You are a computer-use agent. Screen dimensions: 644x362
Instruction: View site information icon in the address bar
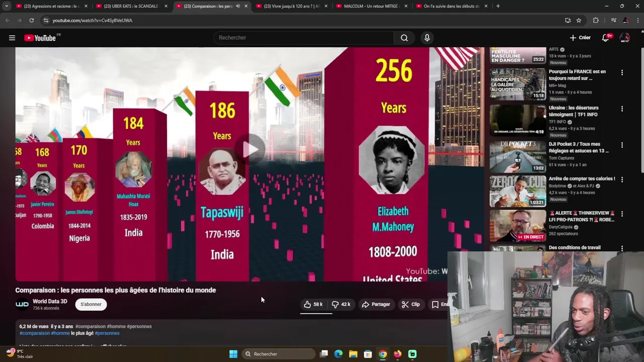(x=46, y=20)
